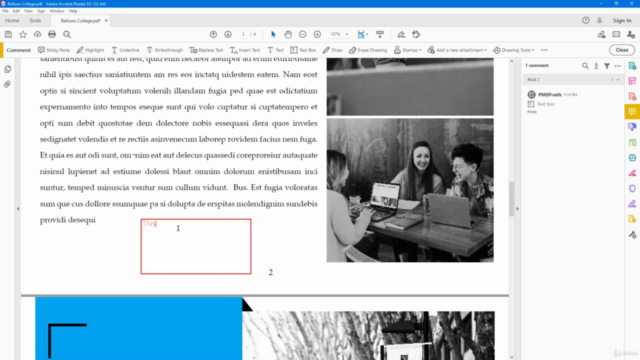
Task: Open the help question mark icon
Action: [x=586, y=20]
